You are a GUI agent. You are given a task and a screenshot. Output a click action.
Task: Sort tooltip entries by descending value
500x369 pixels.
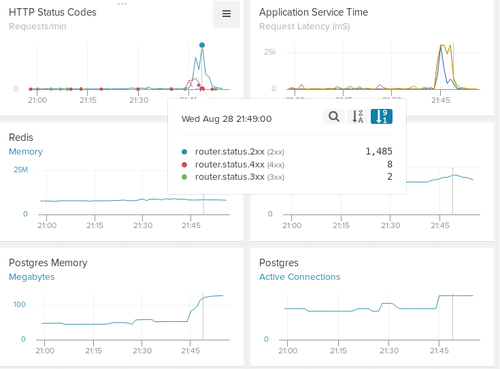(381, 117)
